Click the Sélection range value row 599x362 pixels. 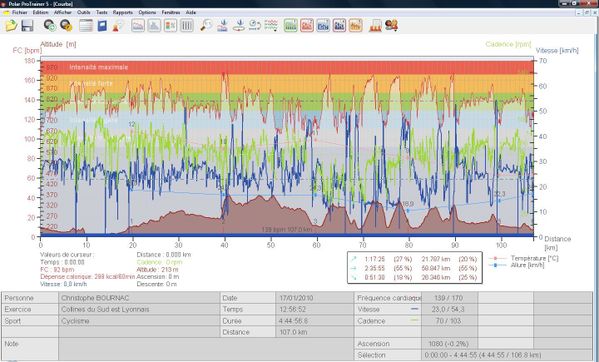tap(507, 355)
